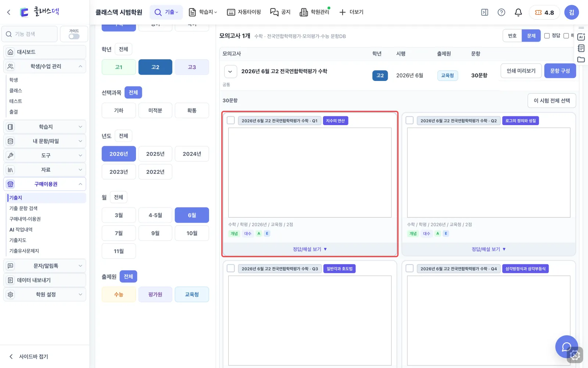
Task: Open the 기출 dropdown in top bar
Action: coord(166,12)
